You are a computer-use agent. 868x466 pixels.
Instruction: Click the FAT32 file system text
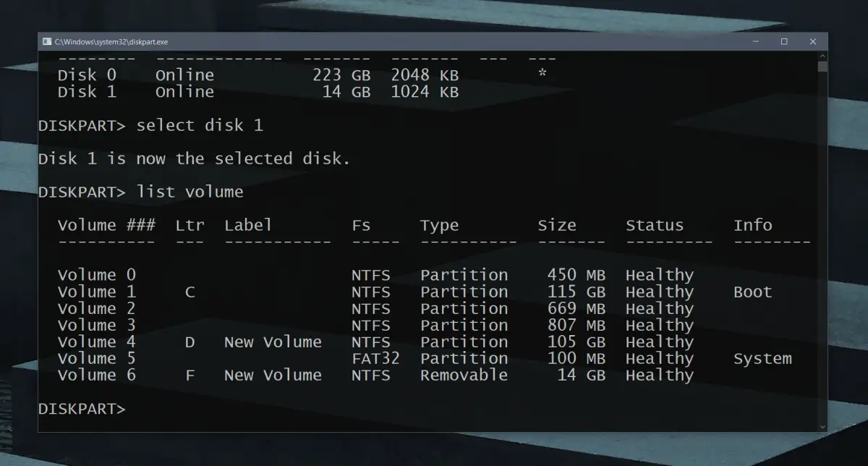375,359
